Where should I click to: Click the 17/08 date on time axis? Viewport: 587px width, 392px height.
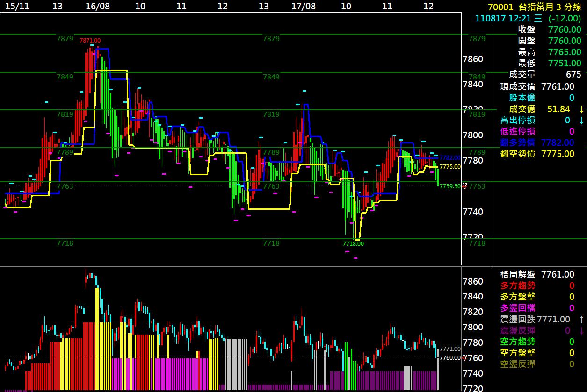(304, 6)
